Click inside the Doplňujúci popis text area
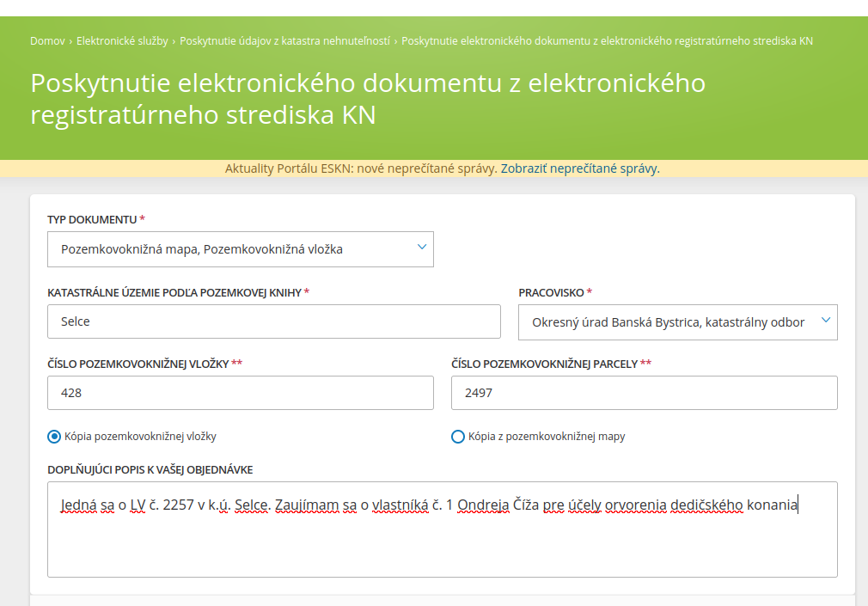The height and width of the screenshot is (606, 868). 442,542
